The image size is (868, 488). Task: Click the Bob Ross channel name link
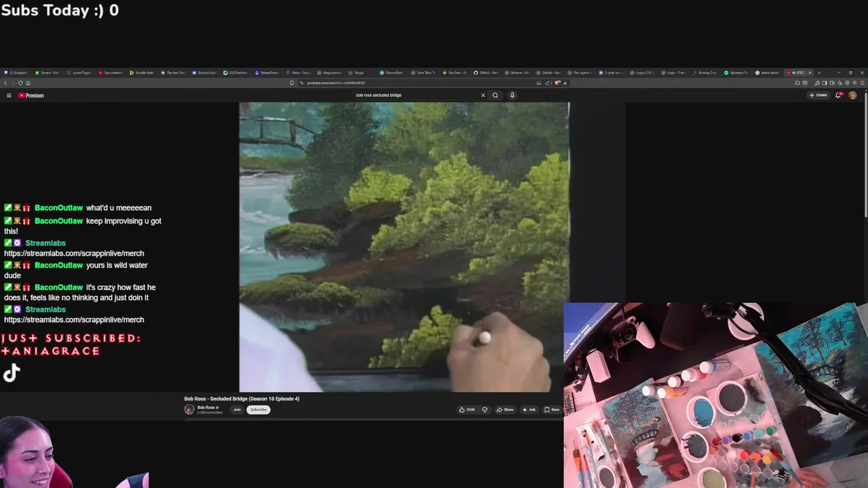click(205, 407)
